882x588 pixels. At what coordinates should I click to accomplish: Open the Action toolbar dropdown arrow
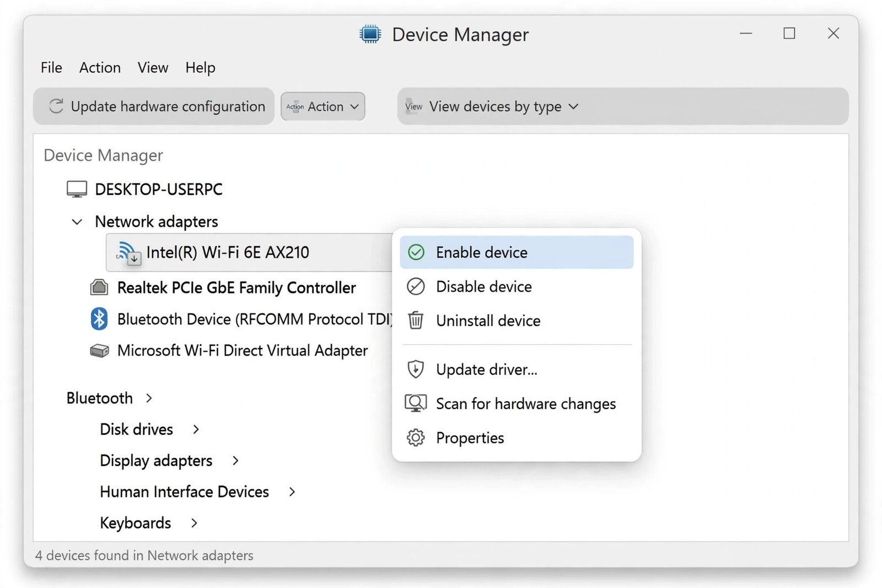pos(354,106)
